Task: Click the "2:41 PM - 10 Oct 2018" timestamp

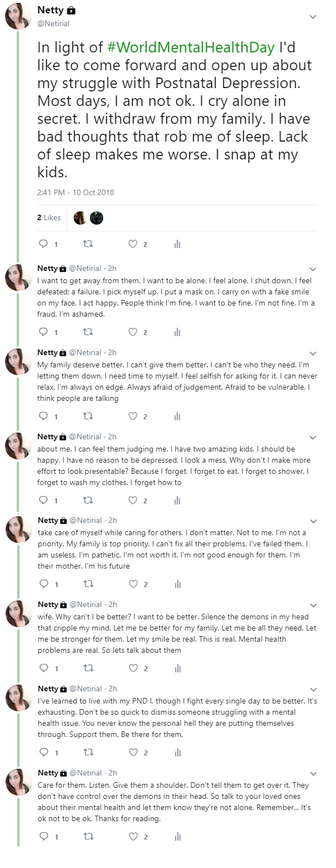Action: (x=75, y=192)
